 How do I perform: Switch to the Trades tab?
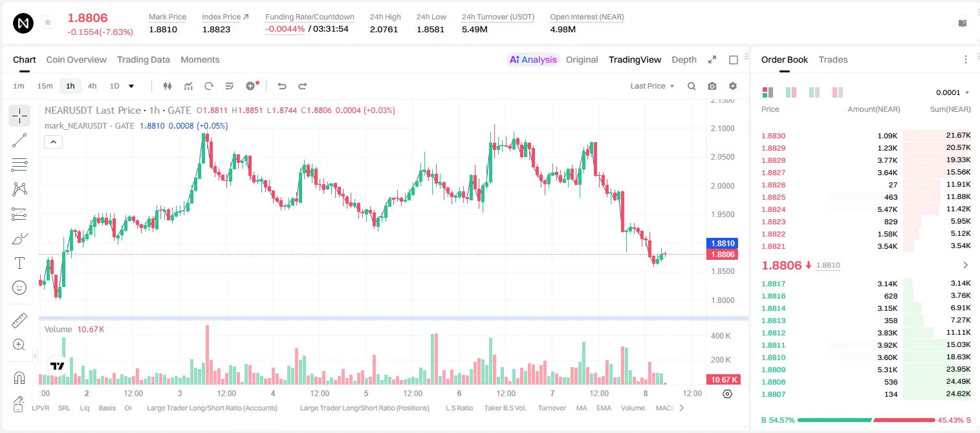coord(833,59)
